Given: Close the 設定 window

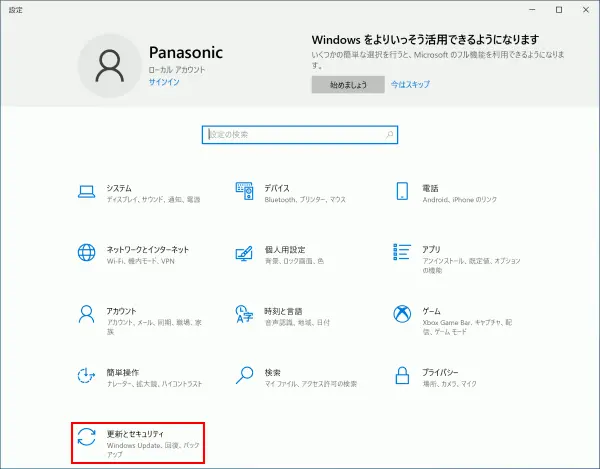Looking at the screenshot, I should 586,10.
